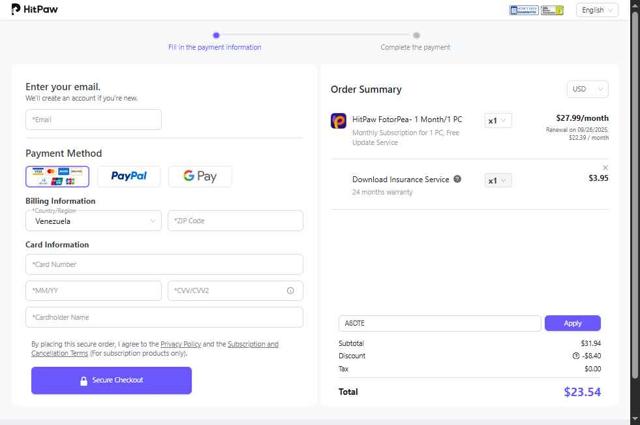Change Download Insurance Service quantity dropdown
This screenshot has height=425, width=640.
tap(498, 180)
